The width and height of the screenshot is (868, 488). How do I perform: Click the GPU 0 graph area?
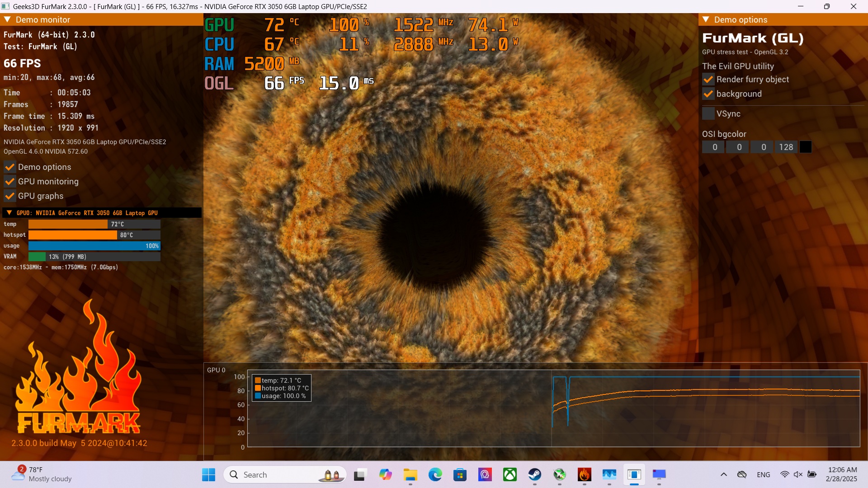tap(554, 408)
